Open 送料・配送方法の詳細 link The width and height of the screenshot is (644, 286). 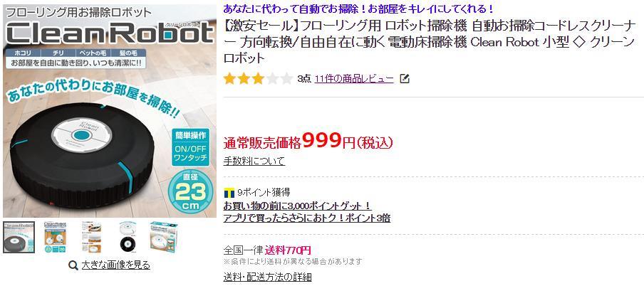267,277
